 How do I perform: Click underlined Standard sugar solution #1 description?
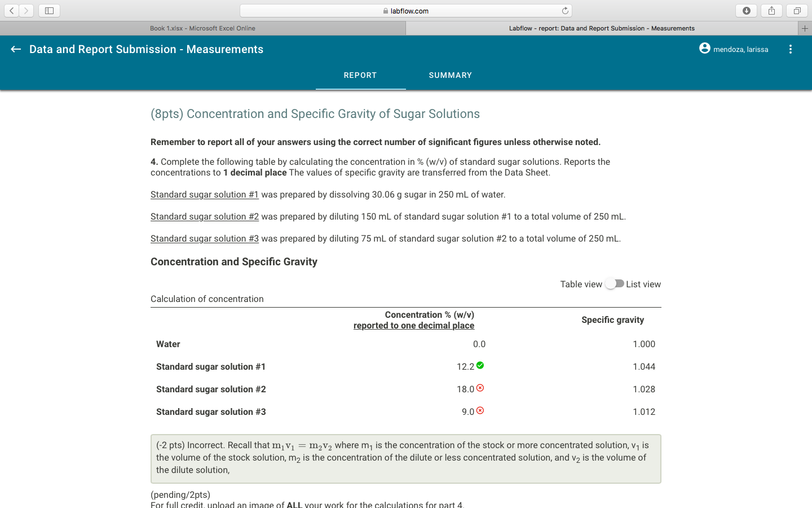click(x=205, y=195)
